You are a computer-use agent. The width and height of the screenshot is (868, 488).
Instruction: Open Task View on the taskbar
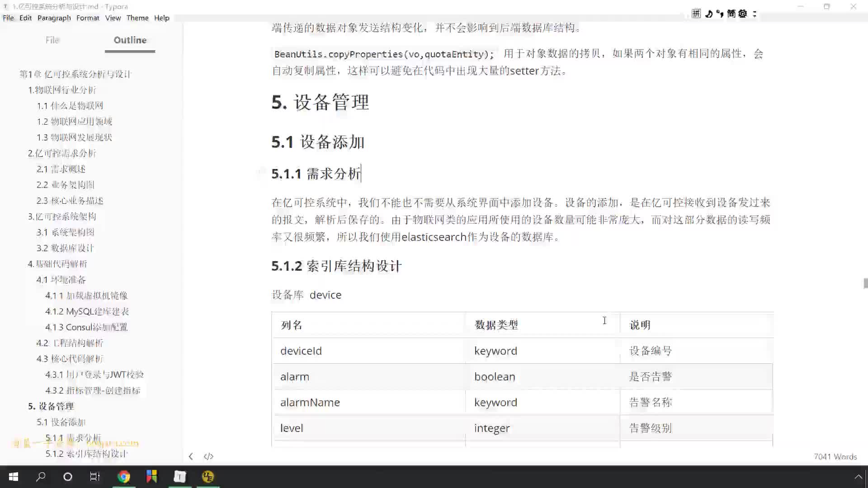[95, 477]
